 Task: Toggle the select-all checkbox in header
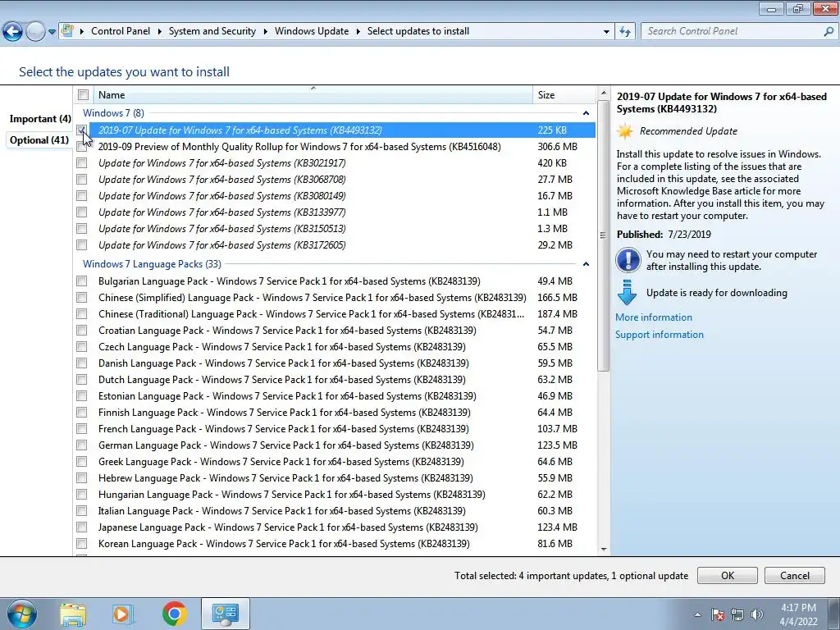pyautogui.click(x=83, y=95)
